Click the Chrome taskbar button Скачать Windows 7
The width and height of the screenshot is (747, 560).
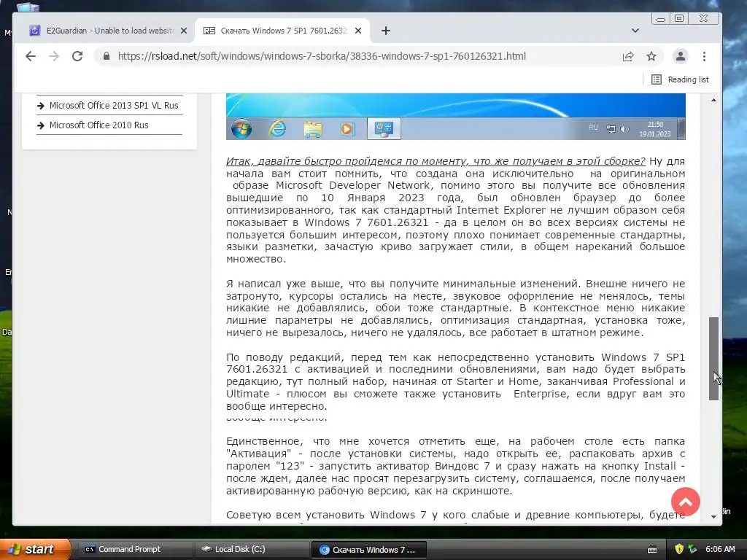point(368,550)
